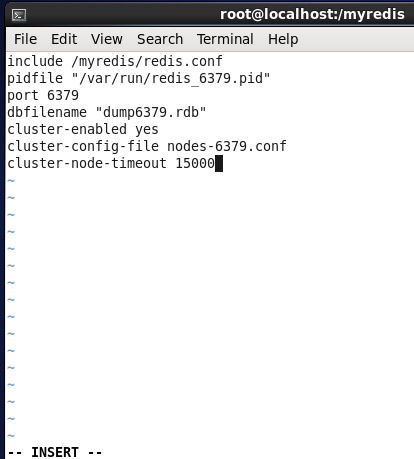Open the View menu

click(x=107, y=39)
